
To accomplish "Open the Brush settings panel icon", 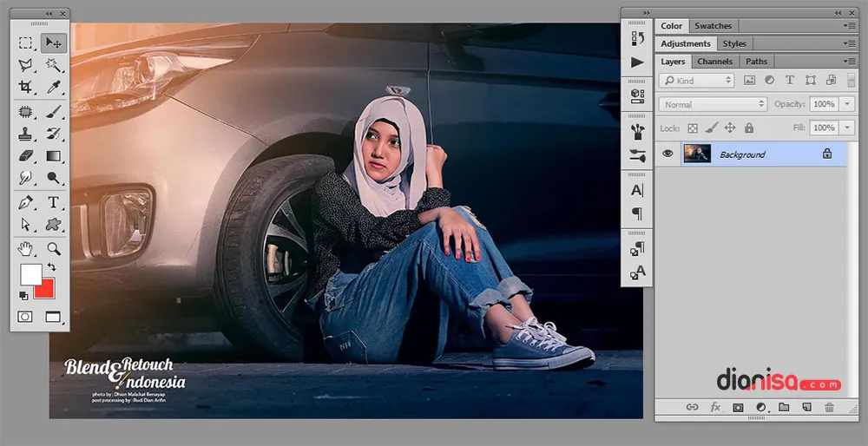I will coord(637,156).
